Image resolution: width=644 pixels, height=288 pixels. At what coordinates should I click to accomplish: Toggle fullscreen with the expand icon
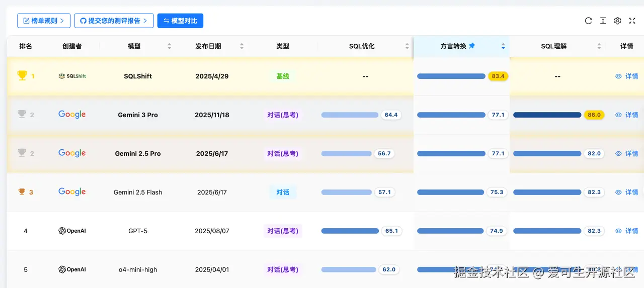coord(632,21)
